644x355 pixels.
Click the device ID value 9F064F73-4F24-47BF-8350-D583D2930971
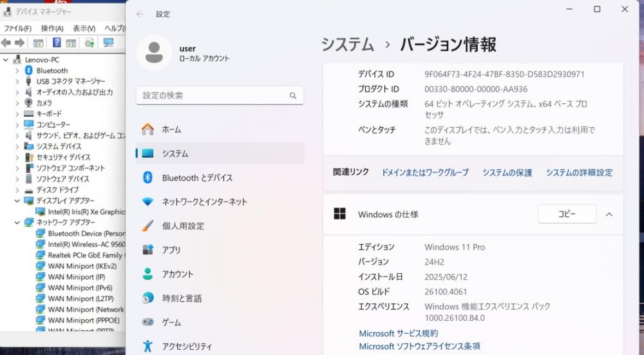coord(504,74)
